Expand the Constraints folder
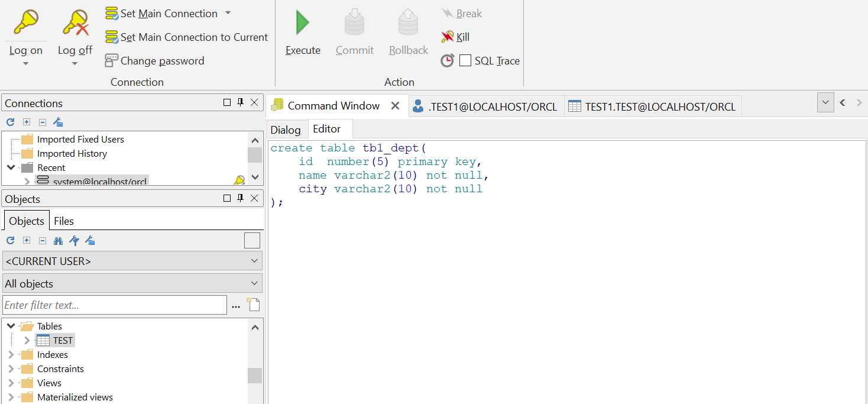Screen dimensions: 868x404 (x=11, y=369)
